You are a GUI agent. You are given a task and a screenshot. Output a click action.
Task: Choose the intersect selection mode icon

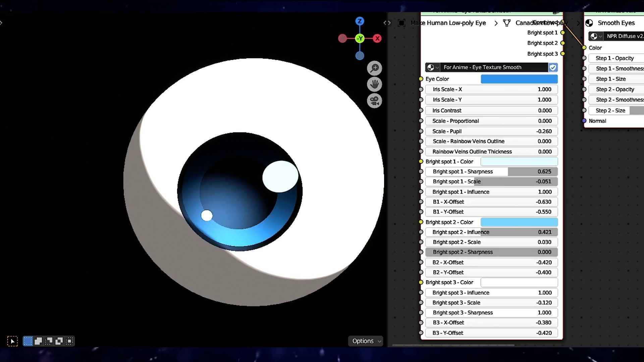69,341
